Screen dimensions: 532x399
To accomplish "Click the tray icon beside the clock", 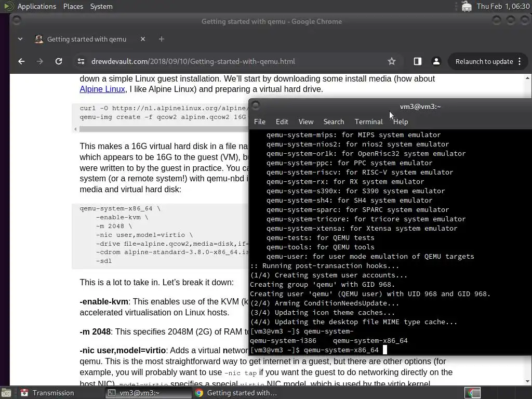I will [467, 6].
